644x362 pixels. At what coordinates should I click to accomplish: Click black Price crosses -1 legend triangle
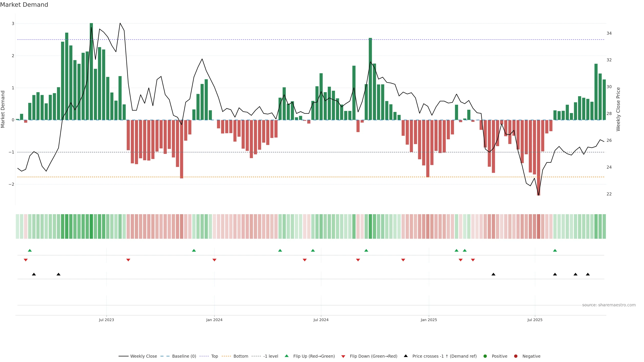(406, 356)
